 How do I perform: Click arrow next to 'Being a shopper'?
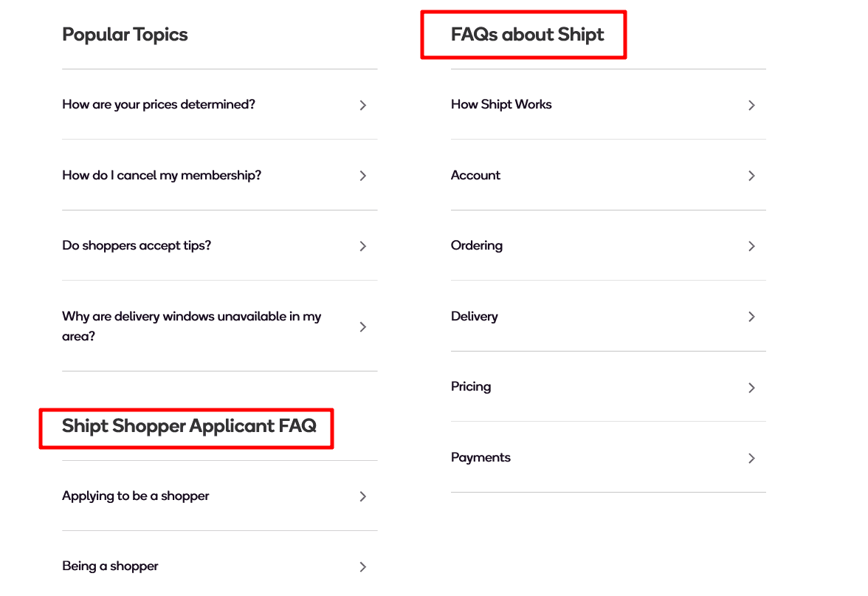[363, 567]
